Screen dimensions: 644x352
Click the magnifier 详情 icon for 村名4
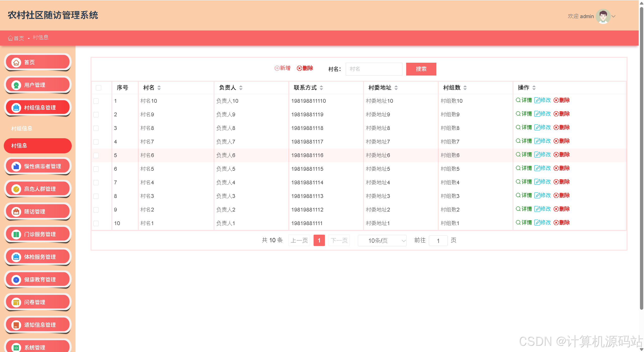[518, 182]
